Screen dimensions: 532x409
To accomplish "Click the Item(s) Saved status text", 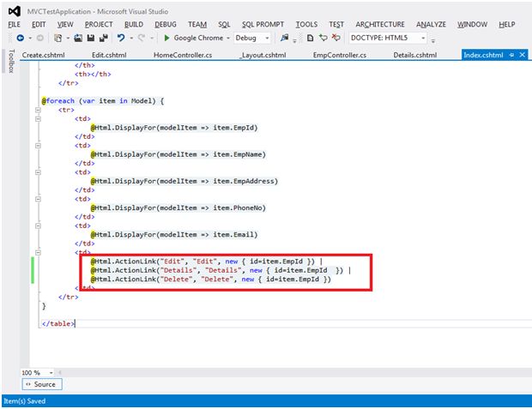I will click(25, 401).
